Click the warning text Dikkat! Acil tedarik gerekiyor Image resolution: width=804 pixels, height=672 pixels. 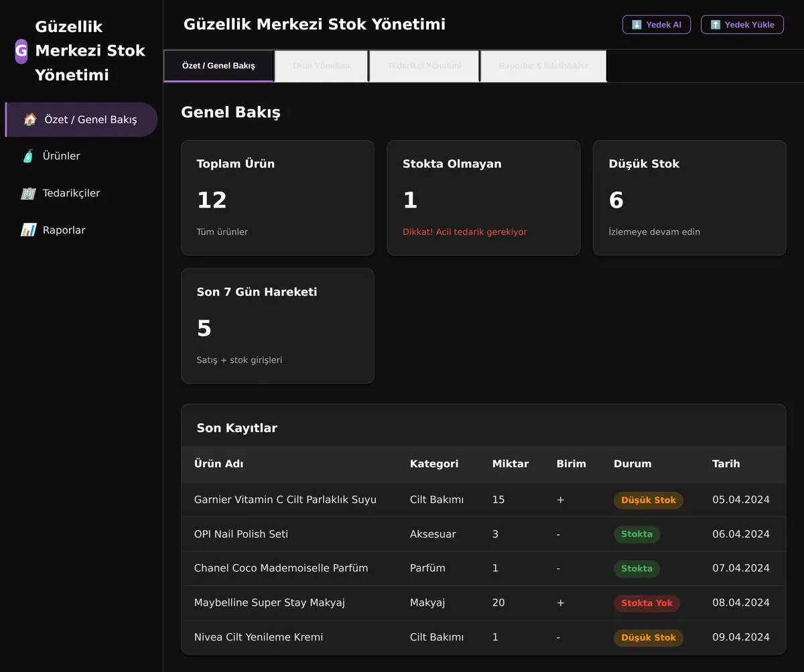tap(465, 232)
